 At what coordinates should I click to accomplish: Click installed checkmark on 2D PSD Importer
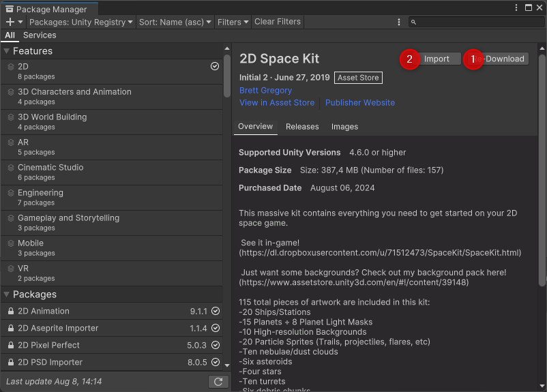[x=216, y=362]
